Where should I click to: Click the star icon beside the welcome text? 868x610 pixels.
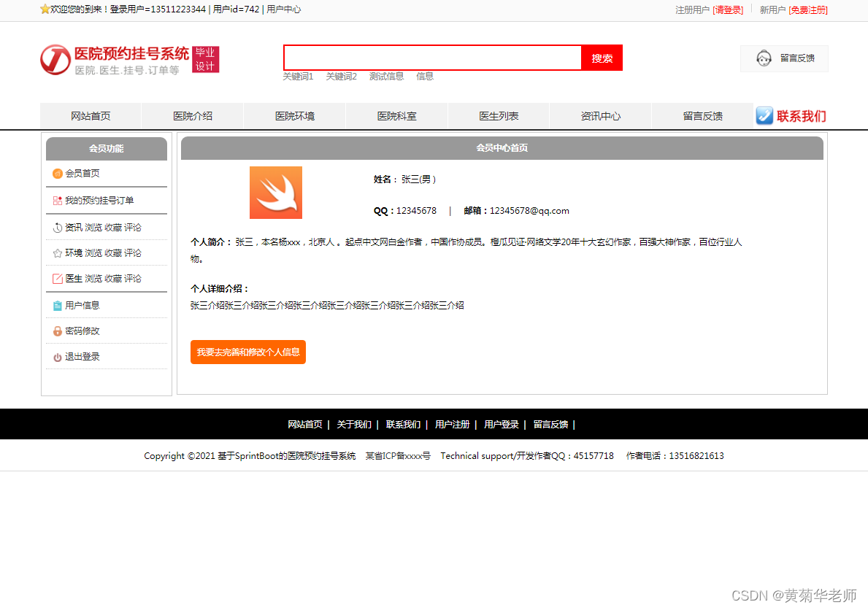click(45, 9)
